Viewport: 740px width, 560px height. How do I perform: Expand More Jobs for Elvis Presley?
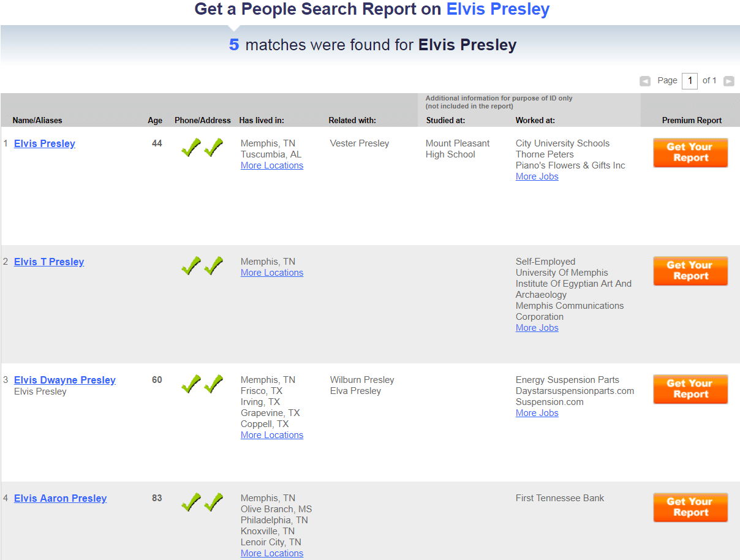coord(537,176)
